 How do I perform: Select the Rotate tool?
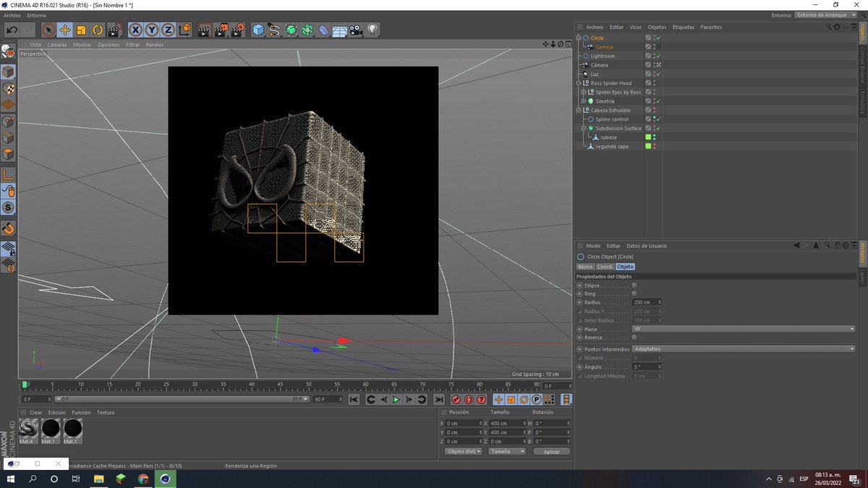[x=98, y=30]
